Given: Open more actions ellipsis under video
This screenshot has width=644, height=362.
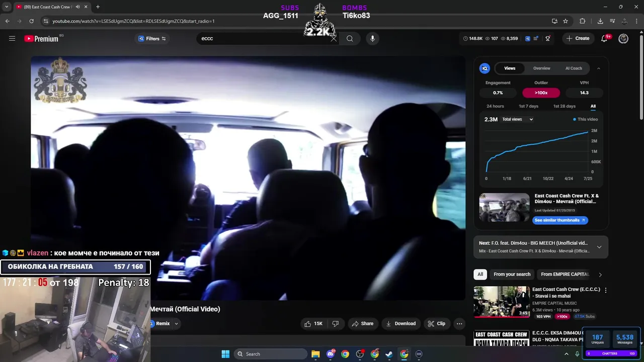Looking at the screenshot, I should 459,324.
